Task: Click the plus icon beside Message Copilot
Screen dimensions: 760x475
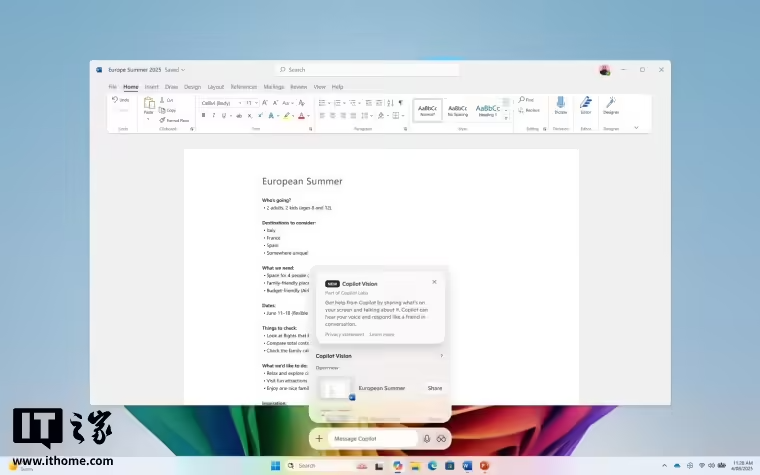Action: pos(319,439)
